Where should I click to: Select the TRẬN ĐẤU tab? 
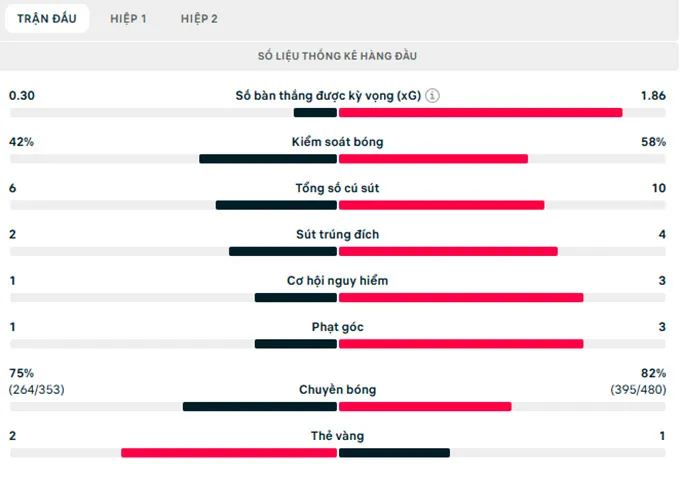[46, 18]
